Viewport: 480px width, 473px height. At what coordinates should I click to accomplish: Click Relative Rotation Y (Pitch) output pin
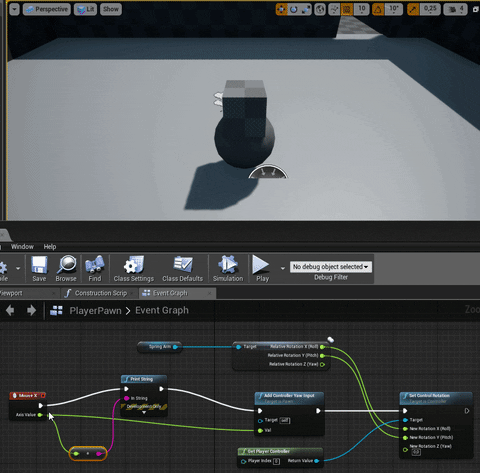tap(322, 356)
